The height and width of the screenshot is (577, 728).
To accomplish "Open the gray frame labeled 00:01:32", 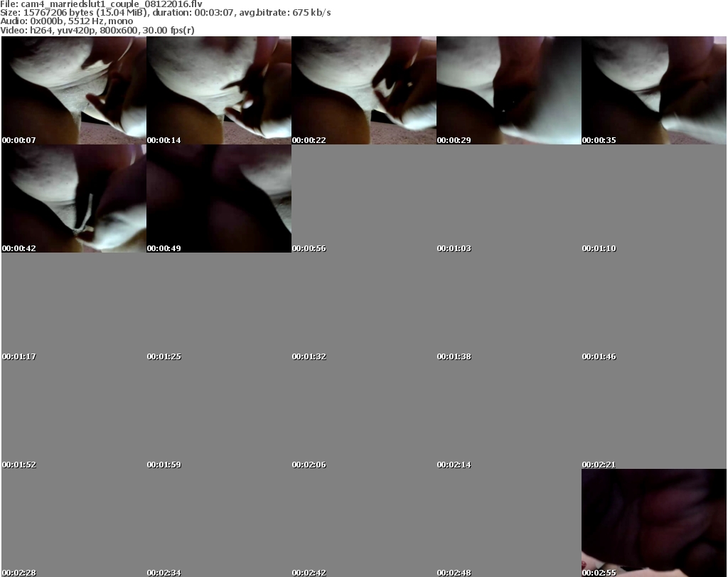I will tap(364, 307).
